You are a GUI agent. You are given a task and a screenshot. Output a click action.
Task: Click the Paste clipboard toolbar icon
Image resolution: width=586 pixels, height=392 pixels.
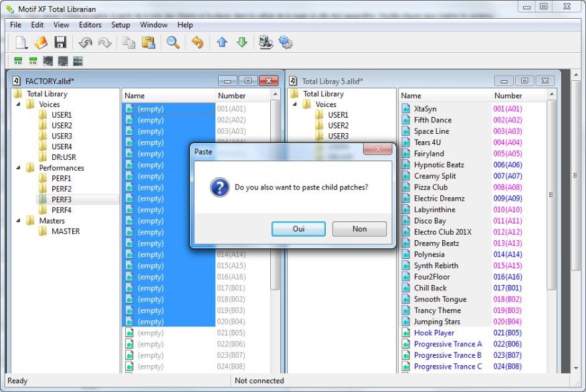(x=149, y=43)
